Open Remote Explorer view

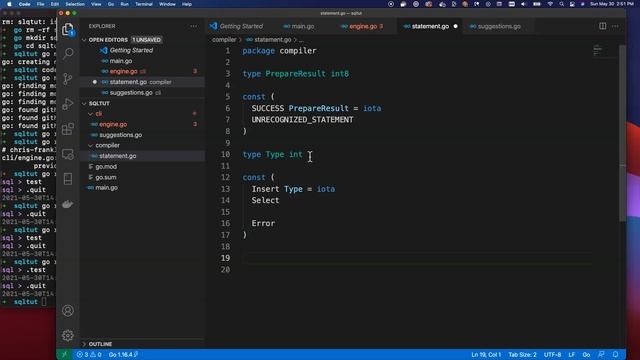(68, 154)
